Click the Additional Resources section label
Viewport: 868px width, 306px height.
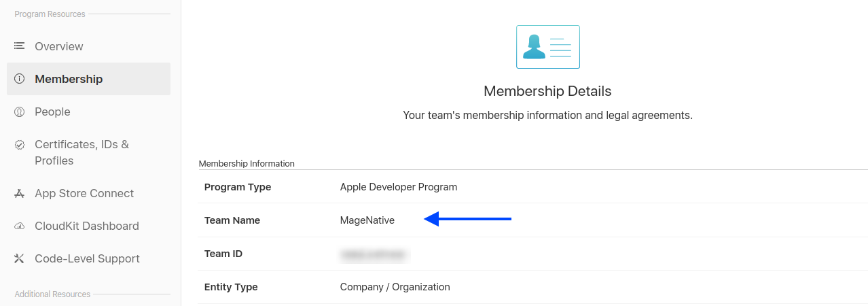pyautogui.click(x=52, y=294)
